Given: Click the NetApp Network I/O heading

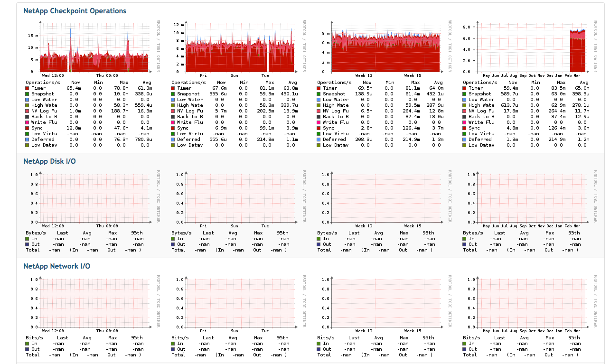Looking at the screenshot, I should [x=56, y=266].
